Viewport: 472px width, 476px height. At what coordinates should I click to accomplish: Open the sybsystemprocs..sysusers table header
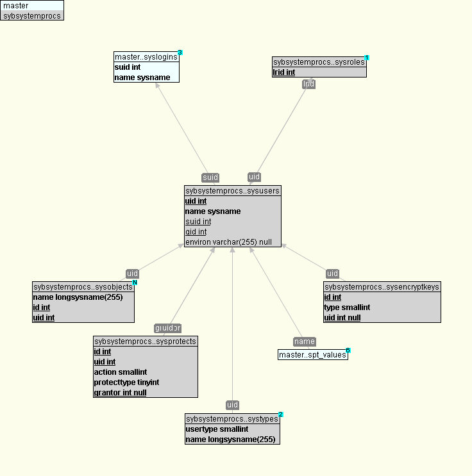point(232,191)
